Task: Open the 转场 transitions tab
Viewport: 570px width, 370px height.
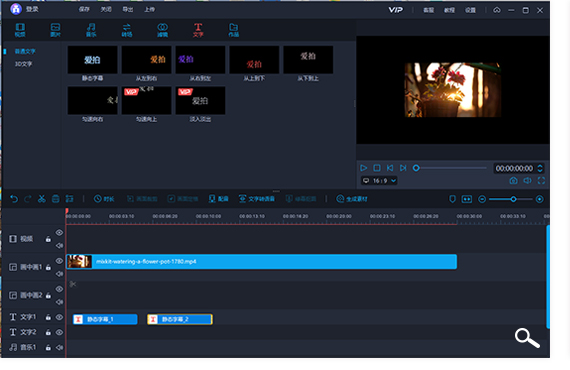Action: coord(127,30)
